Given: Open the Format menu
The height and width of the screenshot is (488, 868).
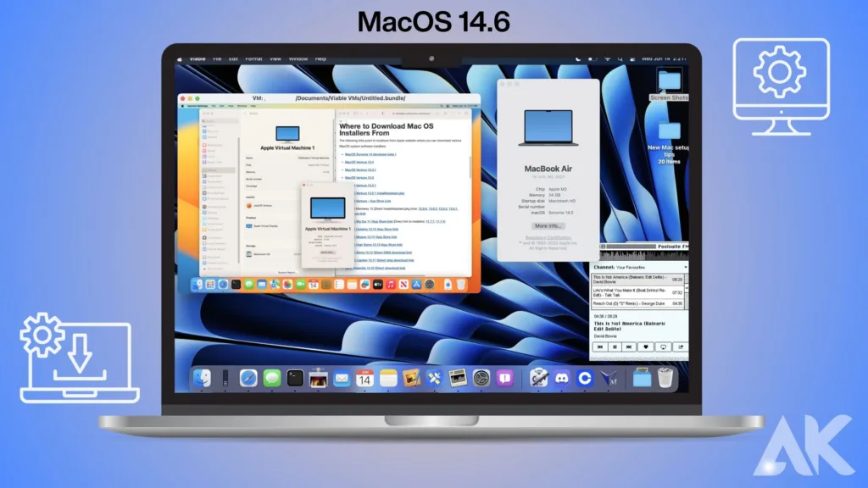Looking at the screenshot, I should (253, 58).
